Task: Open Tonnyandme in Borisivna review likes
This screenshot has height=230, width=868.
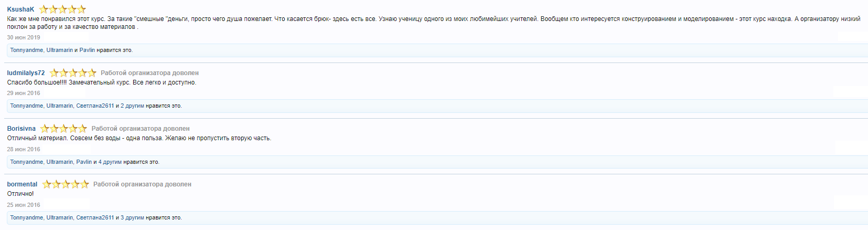Action: (x=27, y=162)
